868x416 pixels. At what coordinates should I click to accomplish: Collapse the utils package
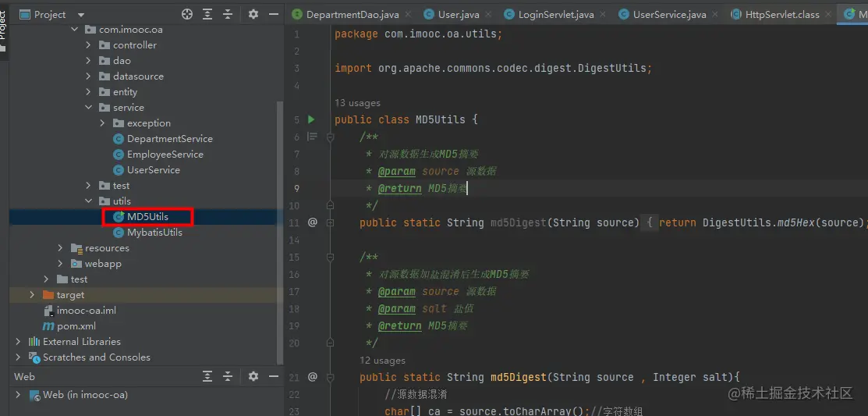(89, 201)
